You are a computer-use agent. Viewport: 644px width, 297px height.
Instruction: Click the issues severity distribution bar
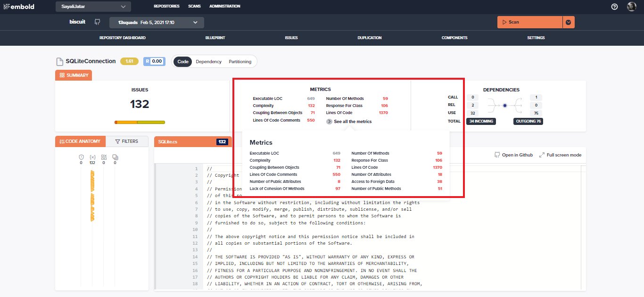coord(140,122)
